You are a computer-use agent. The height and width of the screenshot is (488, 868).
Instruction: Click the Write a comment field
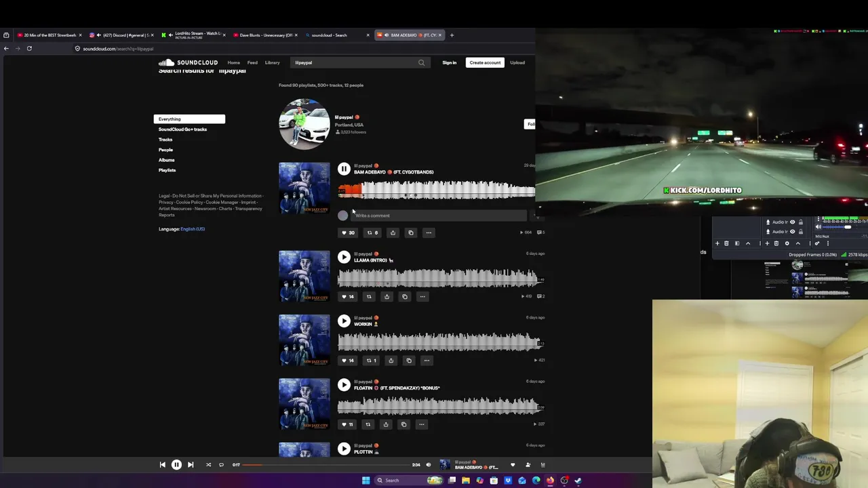[439, 216]
